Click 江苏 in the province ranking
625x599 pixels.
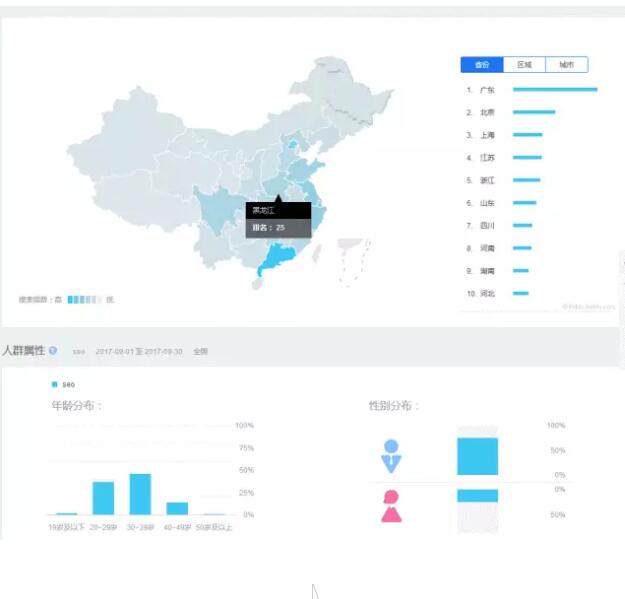coord(487,158)
